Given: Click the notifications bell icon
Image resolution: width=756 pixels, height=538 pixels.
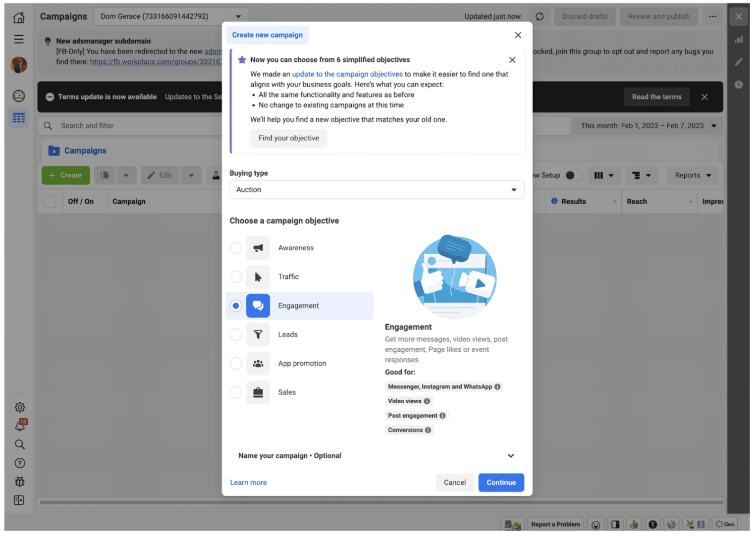Looking at the screenshot, I should [20, 425].
